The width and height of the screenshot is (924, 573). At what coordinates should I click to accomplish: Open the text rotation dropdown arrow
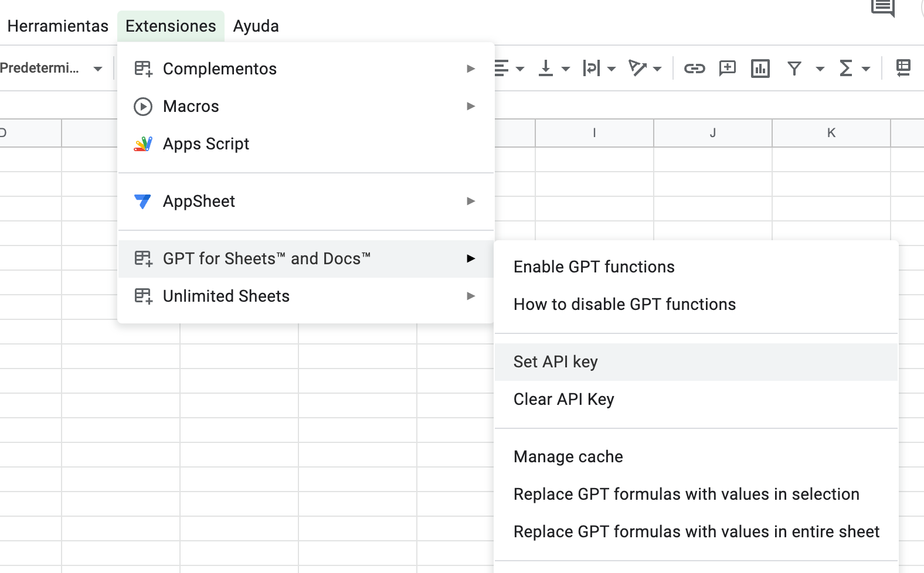657,69
